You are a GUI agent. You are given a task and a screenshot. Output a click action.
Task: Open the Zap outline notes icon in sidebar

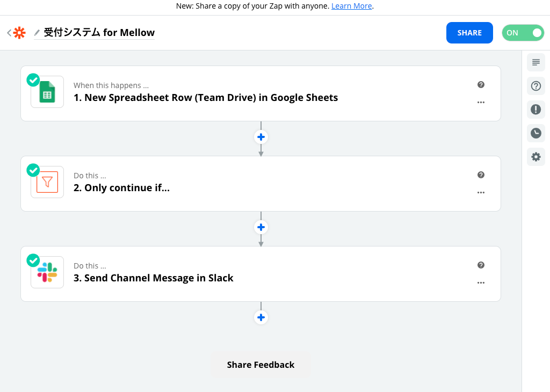coord(535,62)
